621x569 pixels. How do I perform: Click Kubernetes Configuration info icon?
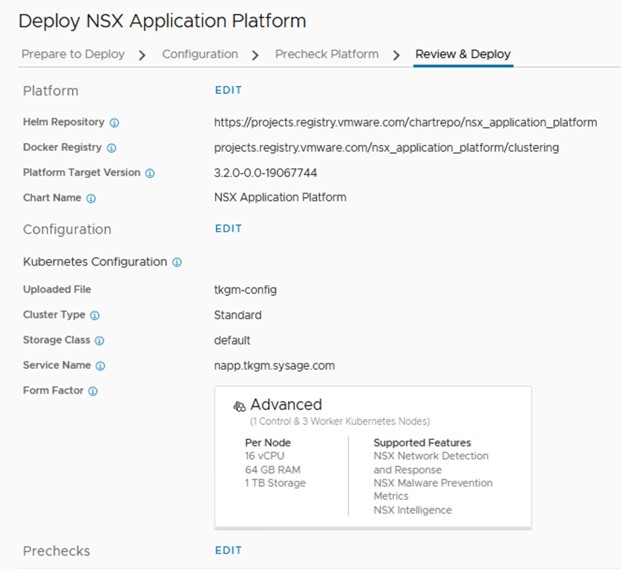(x=177, y=262)
